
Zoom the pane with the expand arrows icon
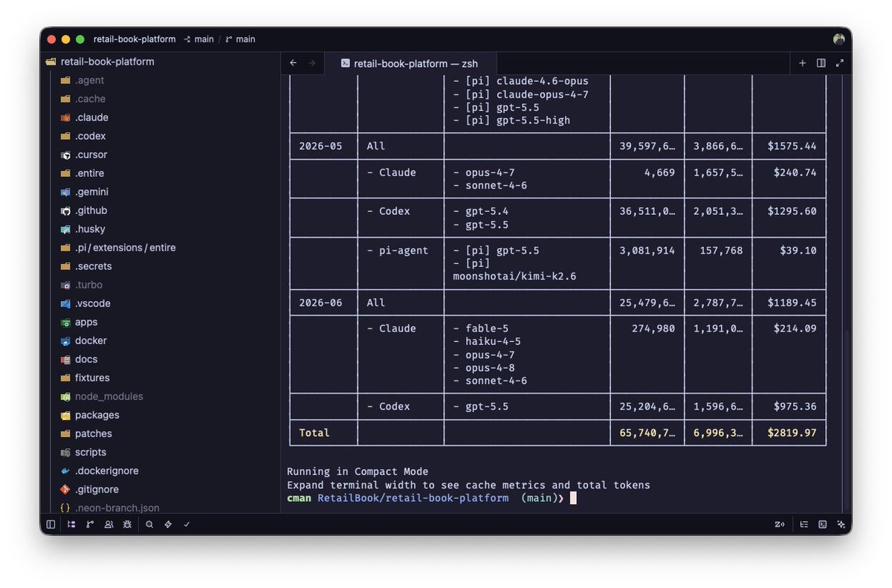pyautogui.click(x=840, y=63)
